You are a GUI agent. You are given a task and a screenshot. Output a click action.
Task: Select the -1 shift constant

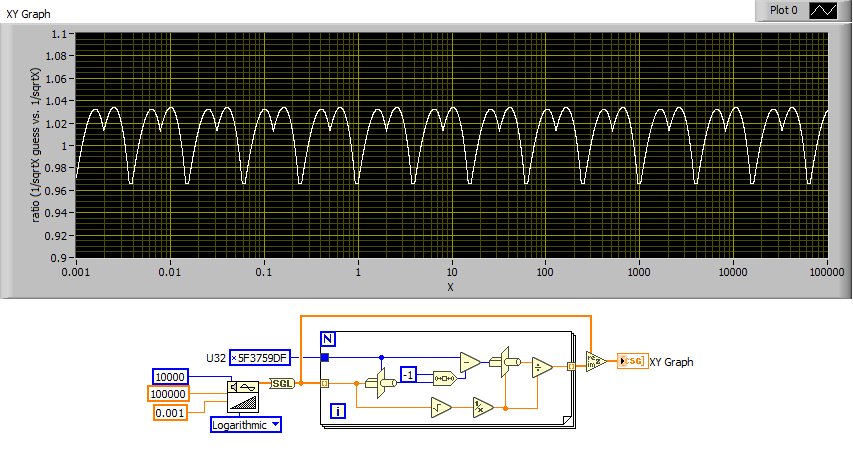[x=409, y=375]
